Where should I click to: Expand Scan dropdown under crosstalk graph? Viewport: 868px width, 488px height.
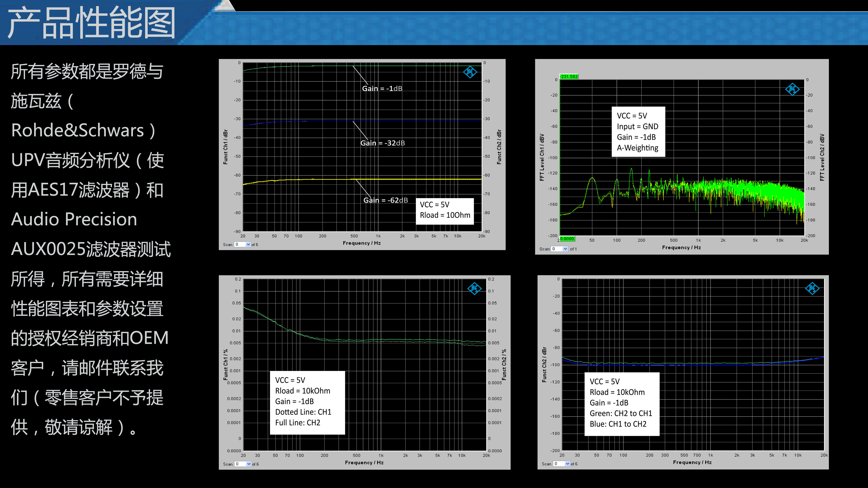[x=567, y=464]
